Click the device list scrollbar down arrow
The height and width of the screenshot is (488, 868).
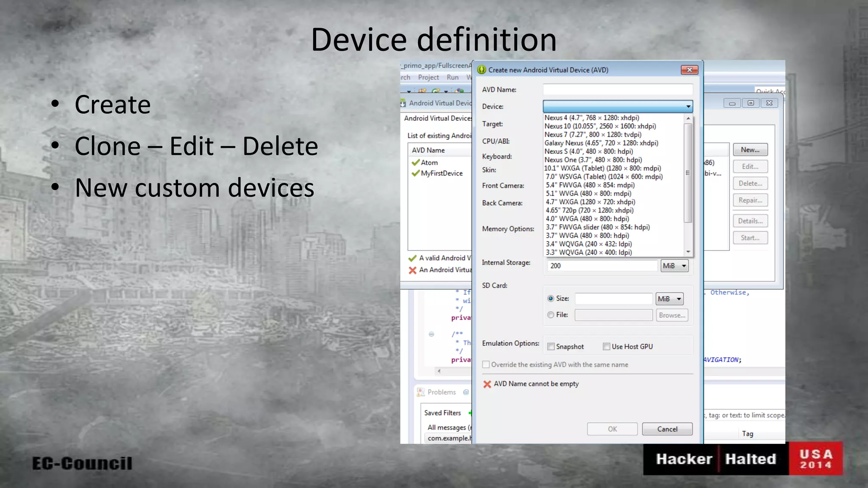(688, 252)
